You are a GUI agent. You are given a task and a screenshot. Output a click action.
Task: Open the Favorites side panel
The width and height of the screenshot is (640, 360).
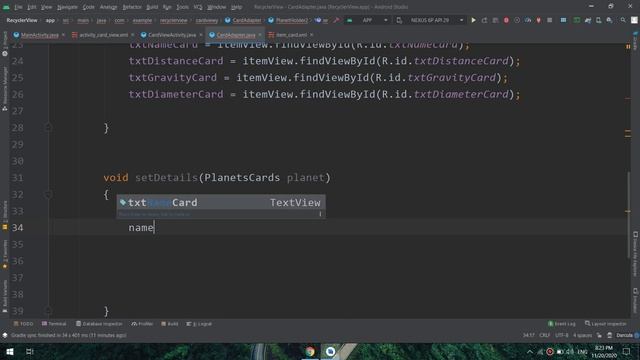tap(5, 254)
